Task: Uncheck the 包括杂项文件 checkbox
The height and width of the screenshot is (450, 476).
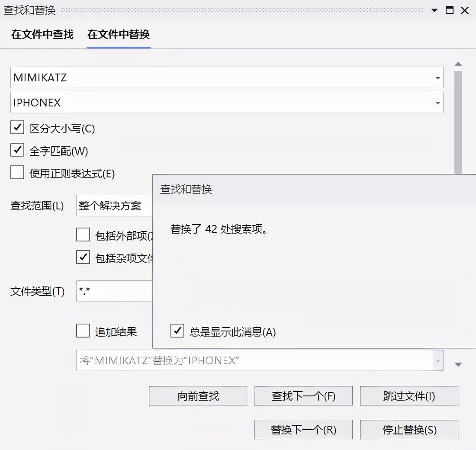Action: coord(83,257)
